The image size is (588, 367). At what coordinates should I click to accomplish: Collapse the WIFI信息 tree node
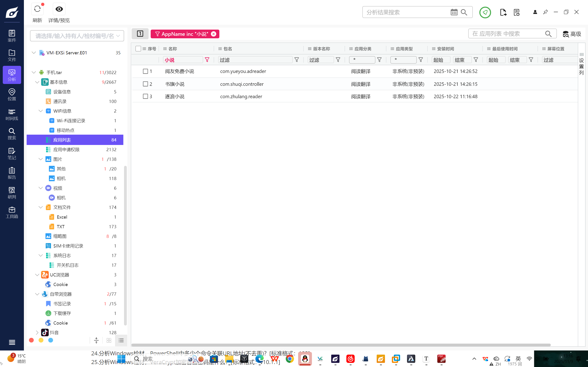[41, 111]
